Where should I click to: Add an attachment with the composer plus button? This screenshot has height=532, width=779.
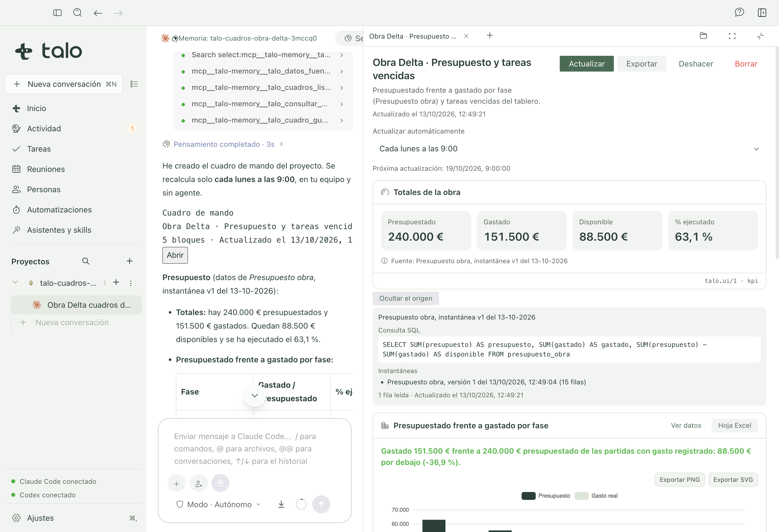point(176,483)
